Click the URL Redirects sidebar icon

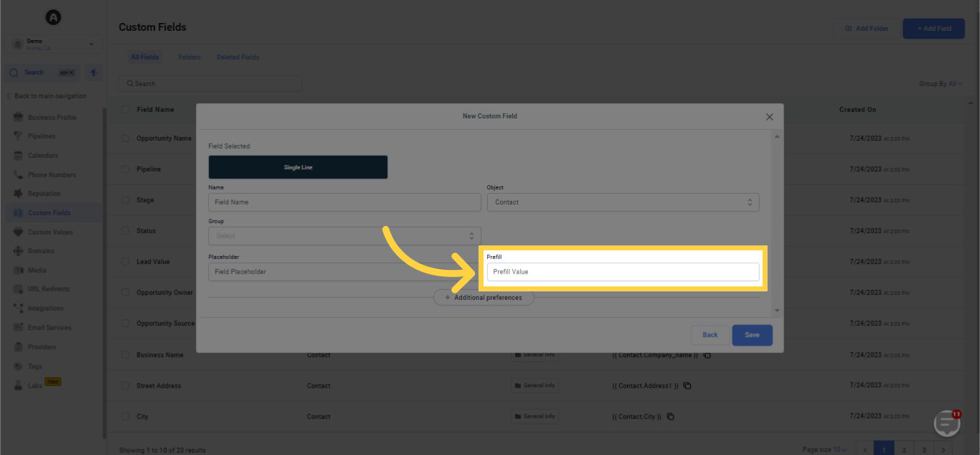tap(19, 289)
